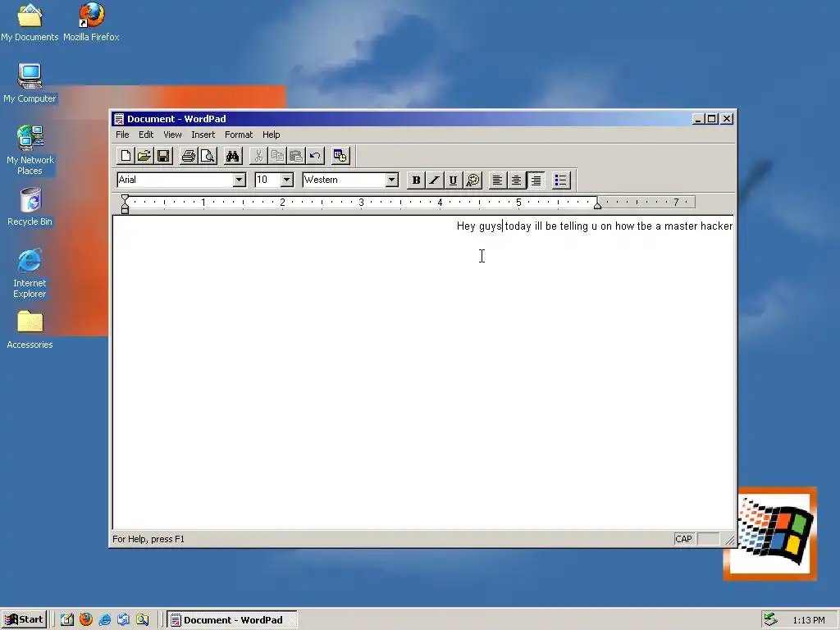Click the font size field showing 10
This screenshot has width=840, height=630.
[x=268, y=180]
